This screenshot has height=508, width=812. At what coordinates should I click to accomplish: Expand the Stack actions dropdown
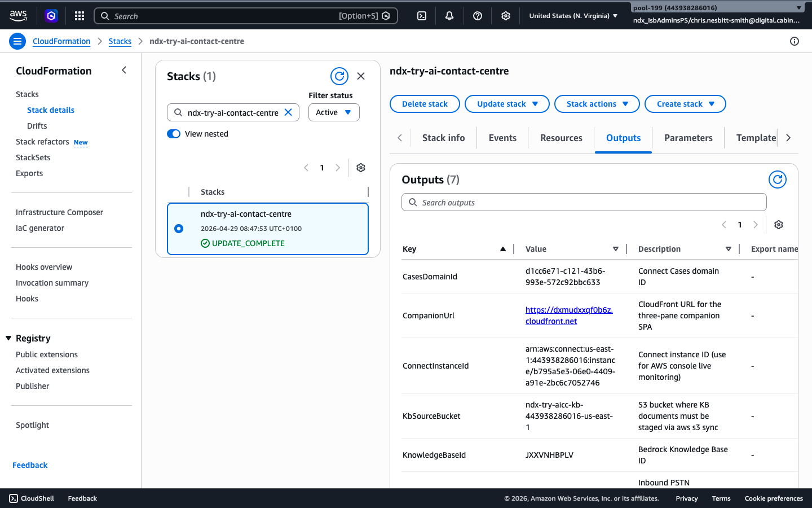coord(597,104)
